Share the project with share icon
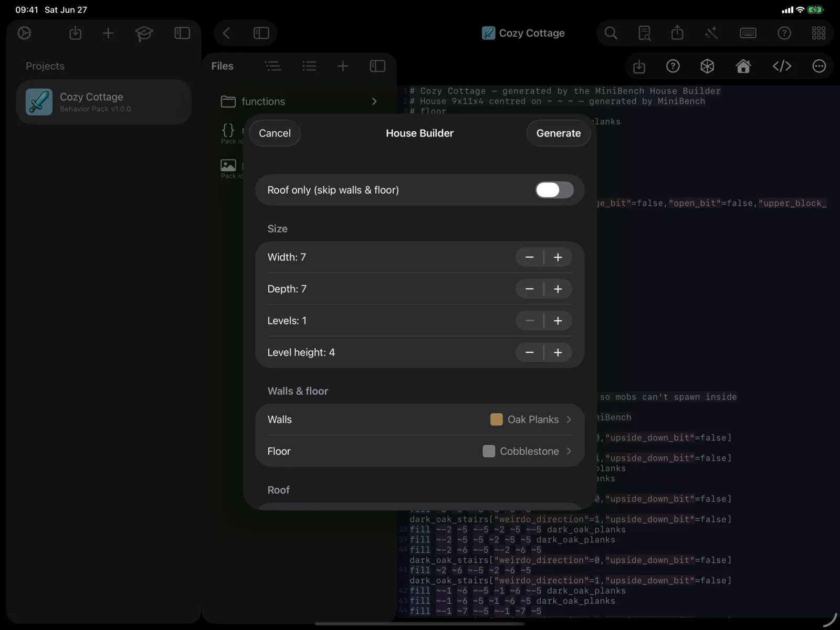 (x=677, y=33)
